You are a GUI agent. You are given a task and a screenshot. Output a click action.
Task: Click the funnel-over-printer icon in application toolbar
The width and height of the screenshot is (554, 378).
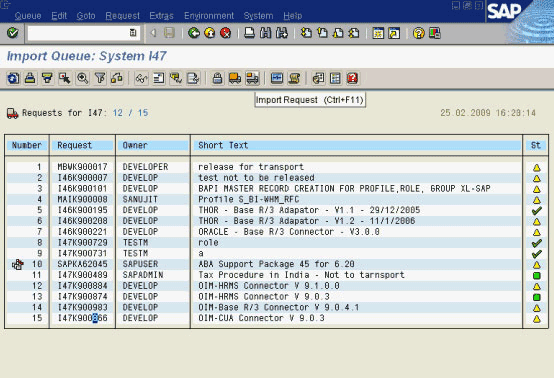click(x=47, y=78)
